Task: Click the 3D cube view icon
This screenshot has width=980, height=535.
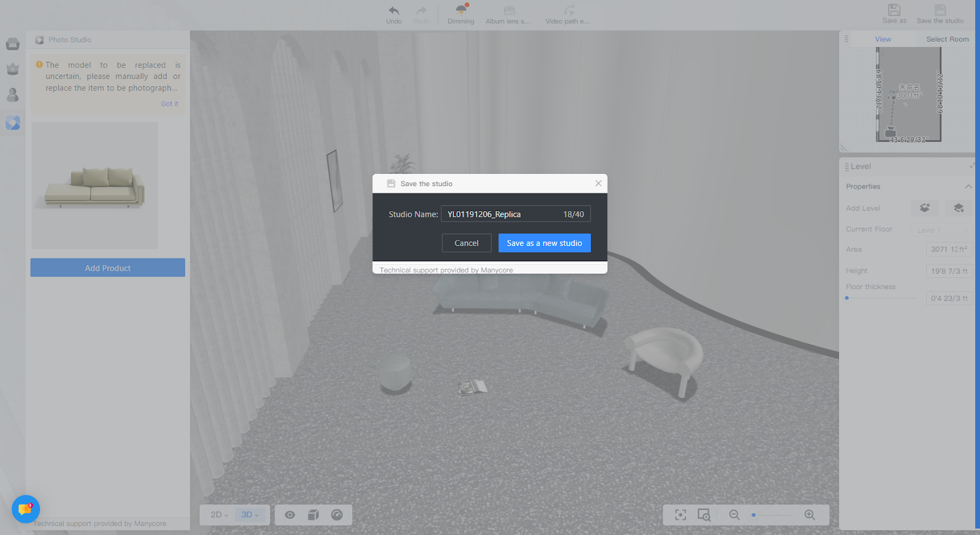Action: tap(314, 515)
